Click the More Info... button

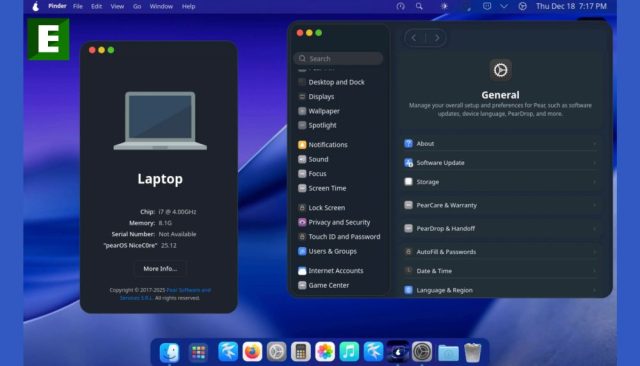pos(160,268)
